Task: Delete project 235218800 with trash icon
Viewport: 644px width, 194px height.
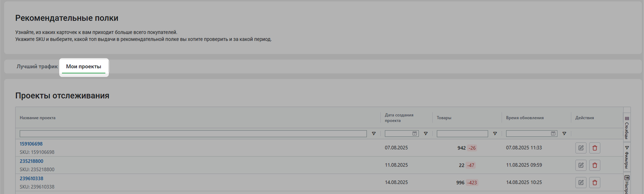Action: tap(594, 165)
